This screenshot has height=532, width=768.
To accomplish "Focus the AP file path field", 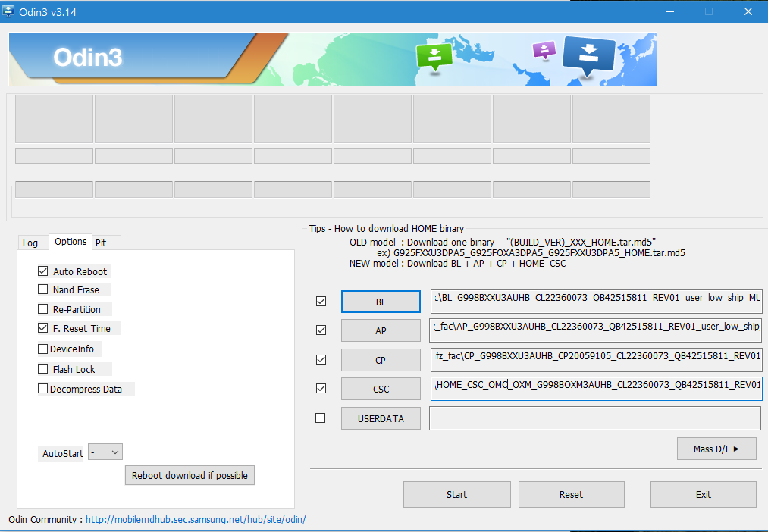I will [596, 330].
